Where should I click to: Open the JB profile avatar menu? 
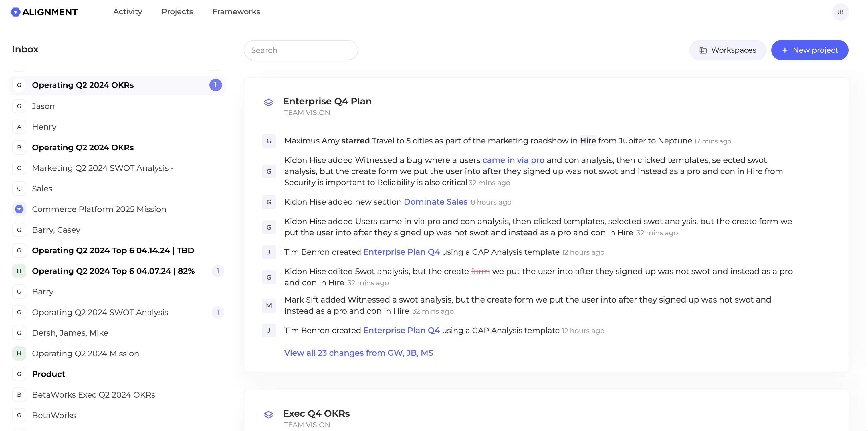click(x=840, y=12)
